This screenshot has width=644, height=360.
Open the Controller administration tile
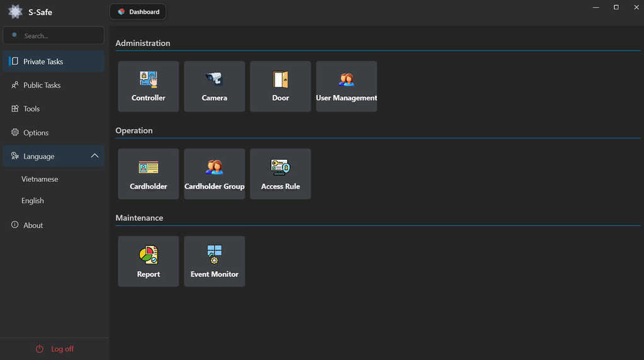(149, 86)
